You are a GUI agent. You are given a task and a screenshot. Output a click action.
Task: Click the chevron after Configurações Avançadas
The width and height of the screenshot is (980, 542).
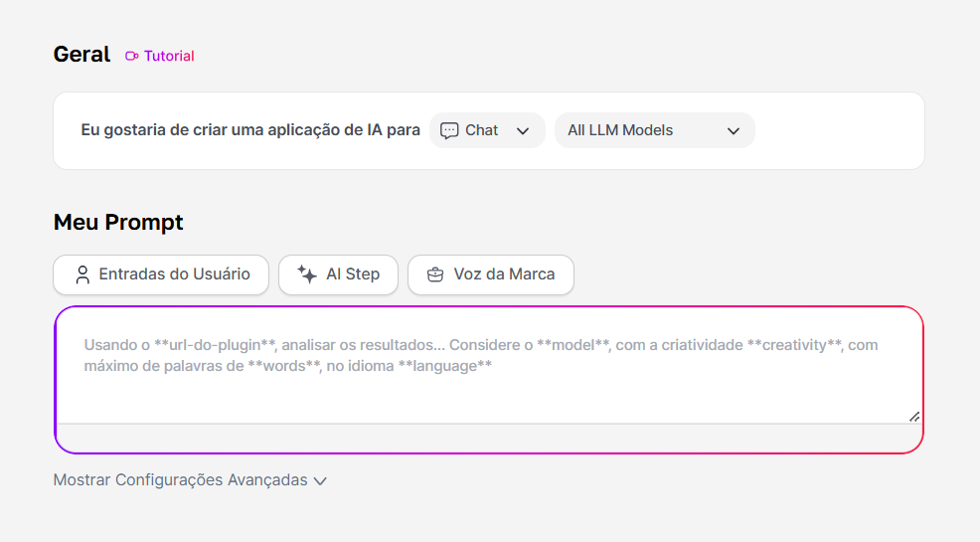[320, 480]
